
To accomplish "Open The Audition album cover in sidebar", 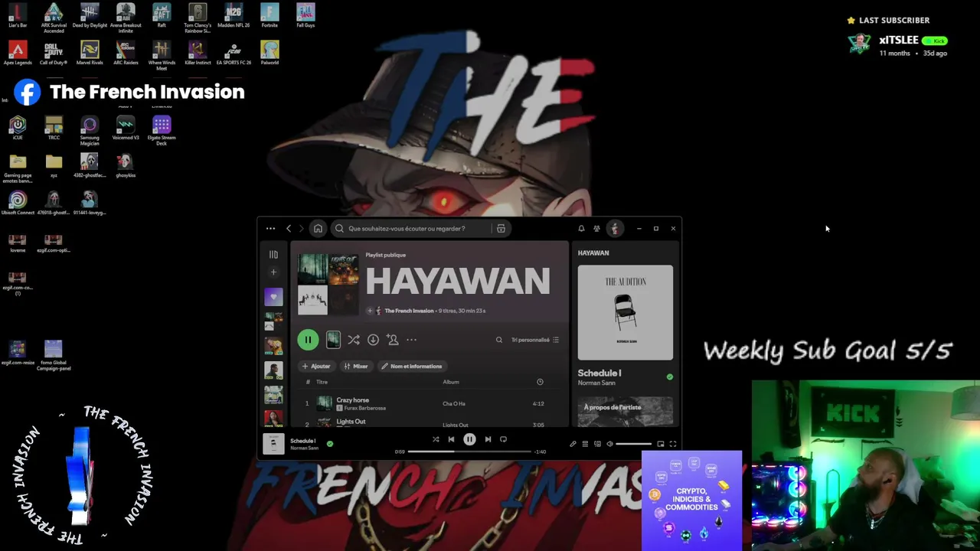I will pos(626,312).
